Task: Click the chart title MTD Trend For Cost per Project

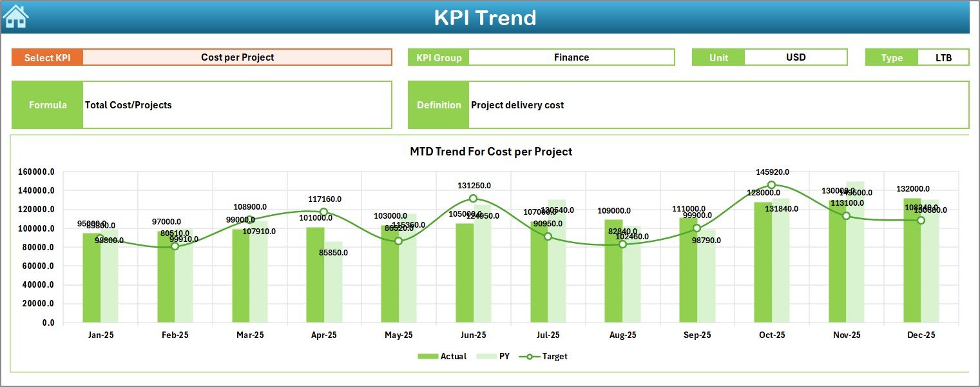Action: (x=491, y=151)
